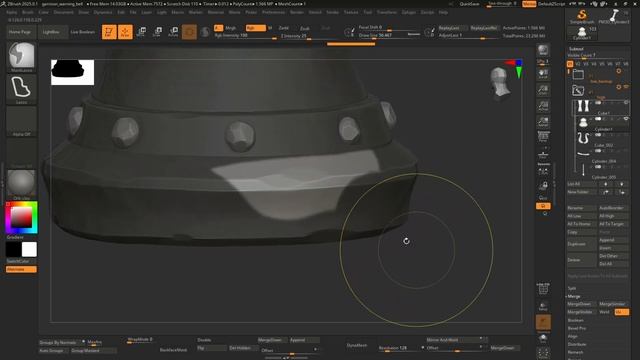Expand the Remesh section
The height and width of the screenshot is (360, 640).
coord(576,352)
